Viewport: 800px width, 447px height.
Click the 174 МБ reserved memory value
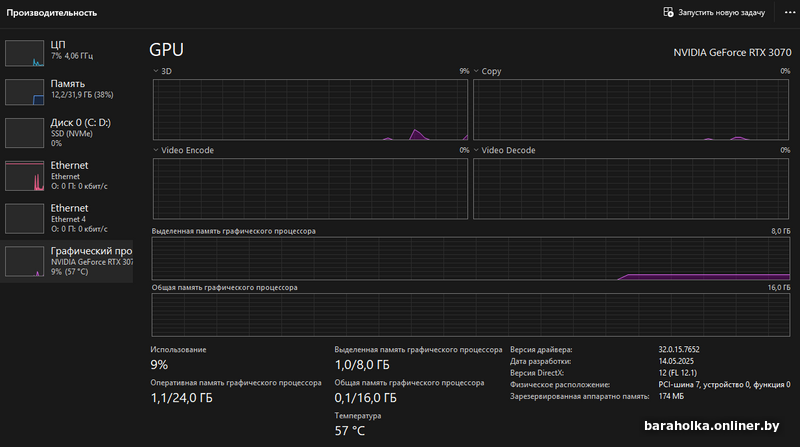point(671,396)
